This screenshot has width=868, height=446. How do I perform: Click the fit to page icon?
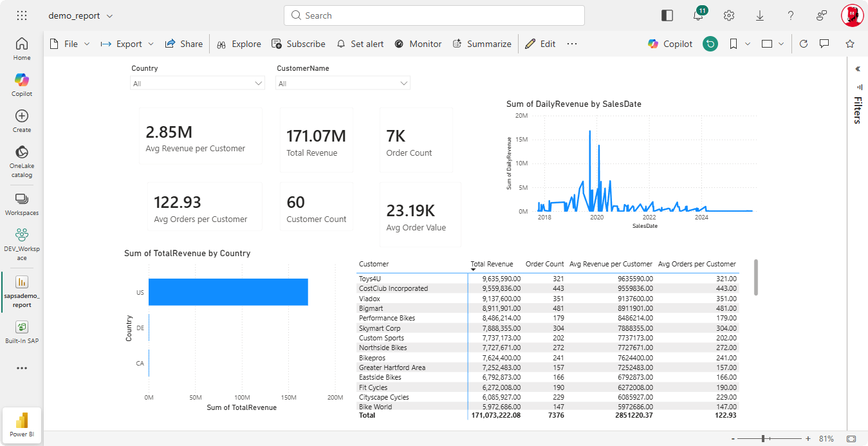coord(851,438)
